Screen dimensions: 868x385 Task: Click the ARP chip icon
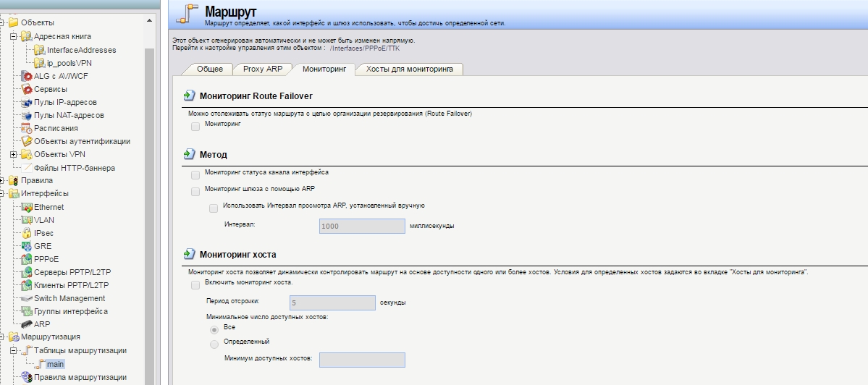(26, 324)
